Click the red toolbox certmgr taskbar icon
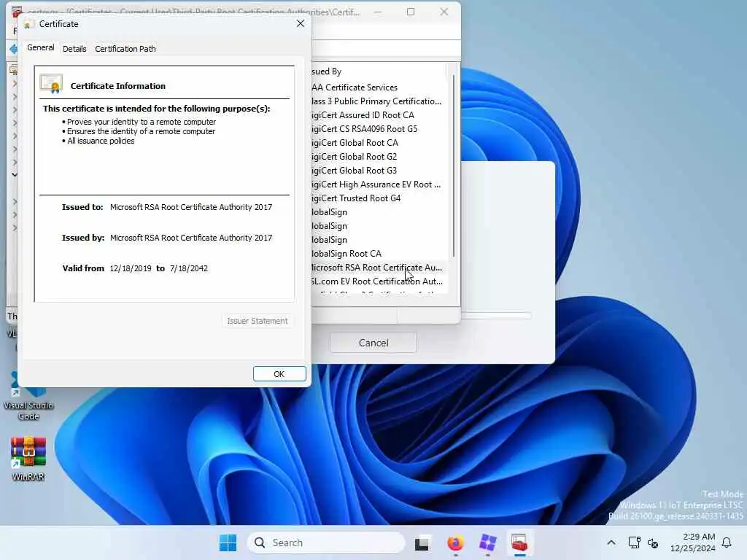The width and height of the screenshot is (747, 560). pyautogui.click(x=519, y=542)
